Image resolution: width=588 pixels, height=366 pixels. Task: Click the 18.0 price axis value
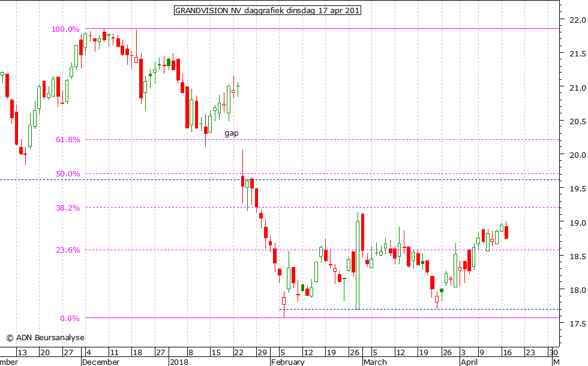[x=577, y=290]
